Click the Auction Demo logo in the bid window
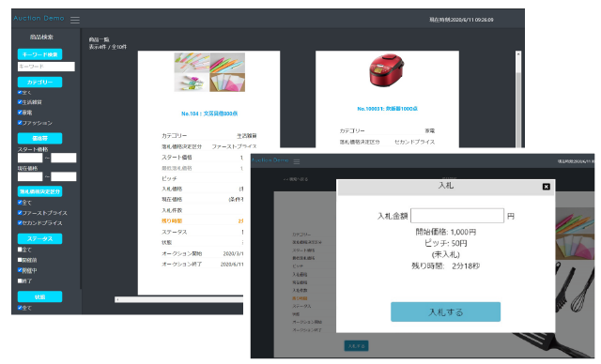 click(270, 160)
